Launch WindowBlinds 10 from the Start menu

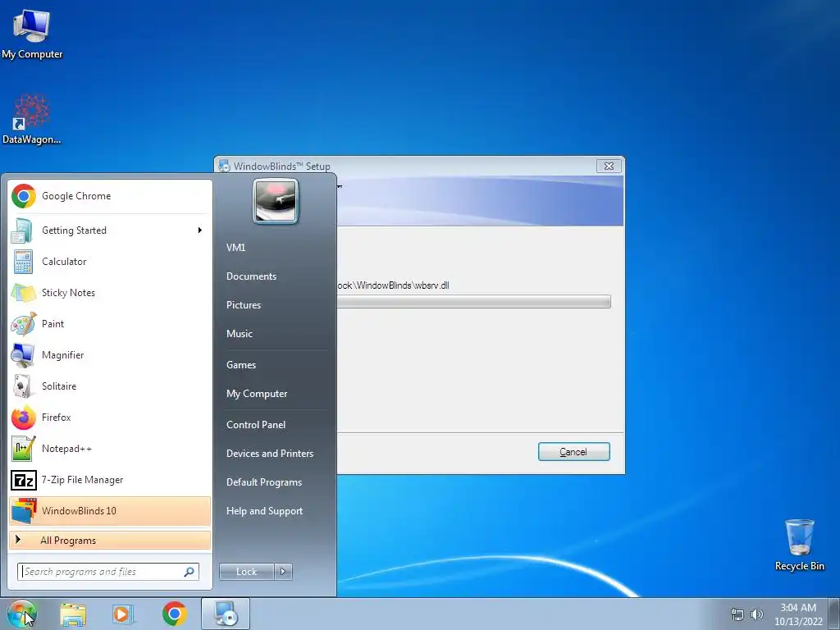(110, 510)
